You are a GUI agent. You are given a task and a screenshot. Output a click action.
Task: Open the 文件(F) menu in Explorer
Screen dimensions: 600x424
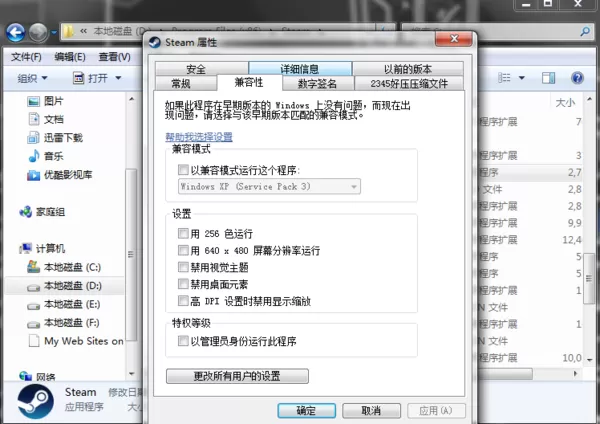pyautogui.click(x=26, y=57)
